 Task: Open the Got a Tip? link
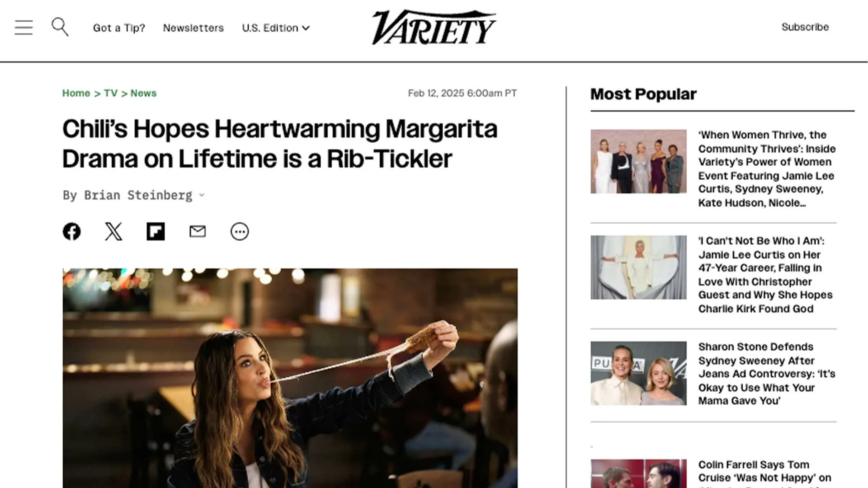[x=119, y=28]
